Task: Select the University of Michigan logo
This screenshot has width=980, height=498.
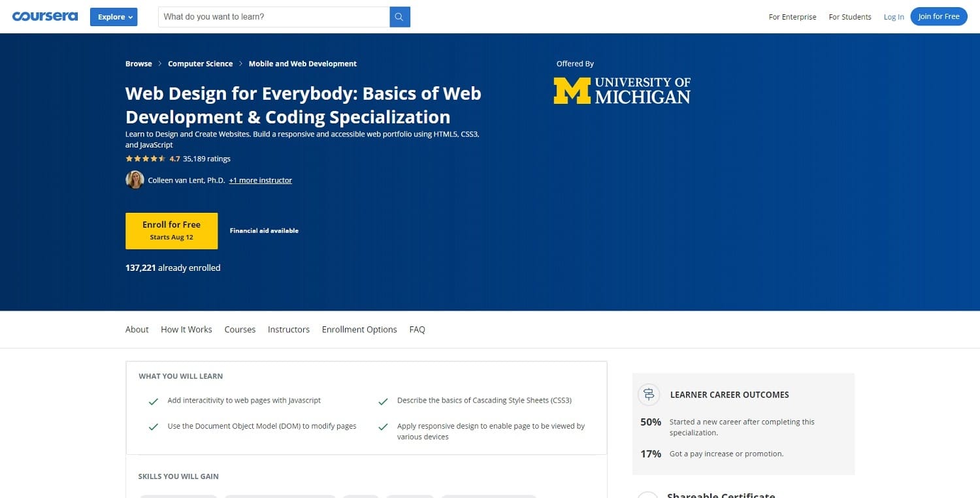Action: point(621,90)
